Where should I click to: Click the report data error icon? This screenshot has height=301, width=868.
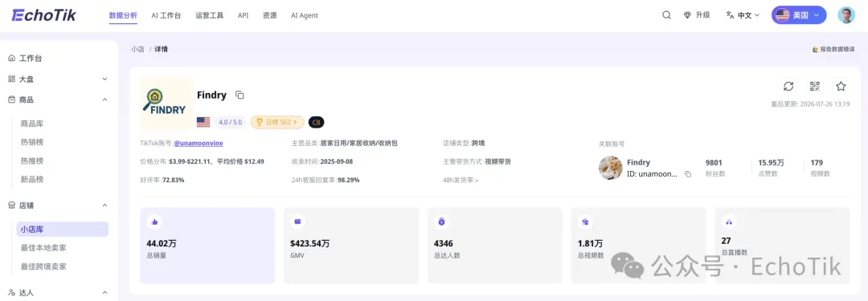[x=816, y=49]
